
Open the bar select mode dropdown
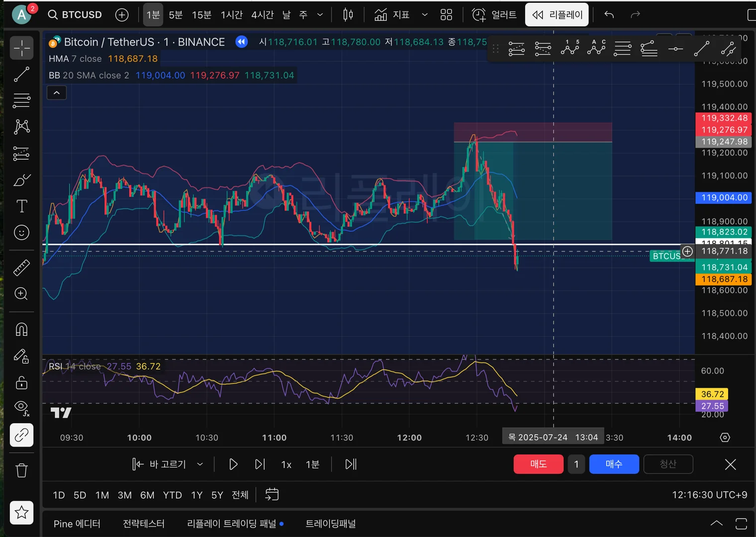[200, 464]
